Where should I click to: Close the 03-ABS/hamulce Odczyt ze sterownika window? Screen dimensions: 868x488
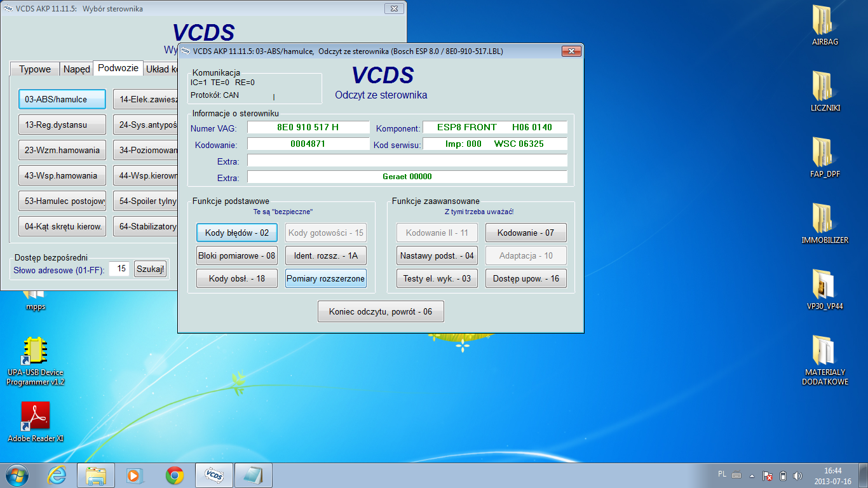click(x=571, y=51)
